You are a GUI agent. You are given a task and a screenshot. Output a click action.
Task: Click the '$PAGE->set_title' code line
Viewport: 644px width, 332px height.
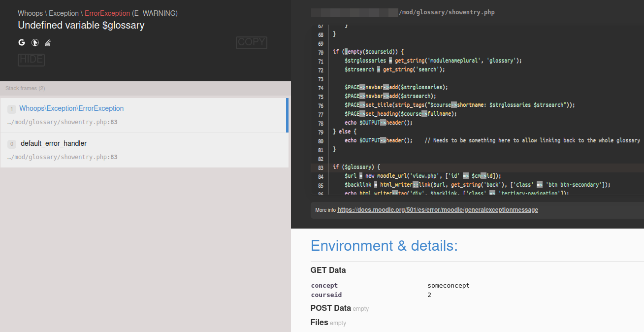point(460,105)
